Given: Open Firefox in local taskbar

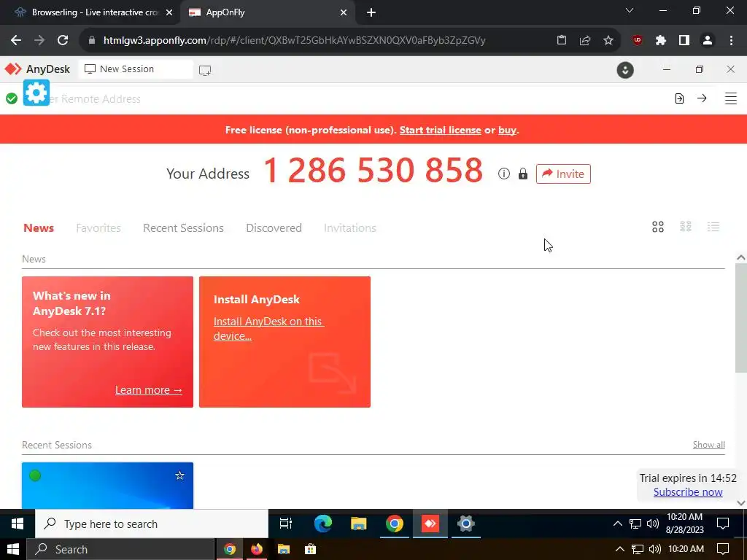Looking at the screenshot, I should [257, 550].
